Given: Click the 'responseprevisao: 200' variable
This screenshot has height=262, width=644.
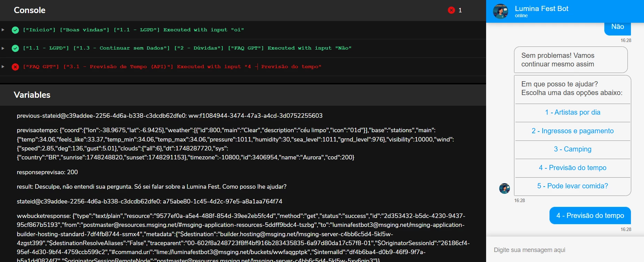Looking at the screenshot, I should tap(47, 172).
